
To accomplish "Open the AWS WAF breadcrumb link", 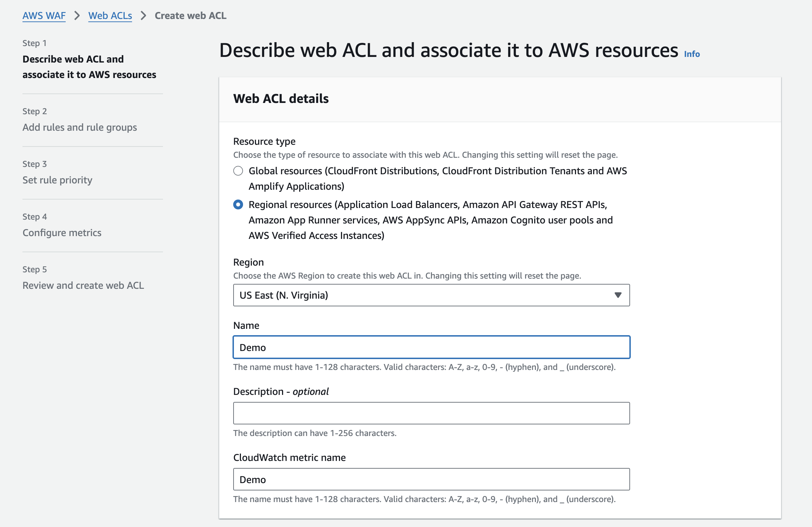I will coord(44,15).
